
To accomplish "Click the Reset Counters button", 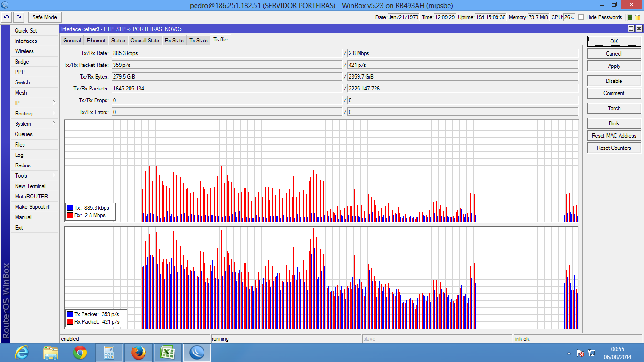I will [614, 148].
